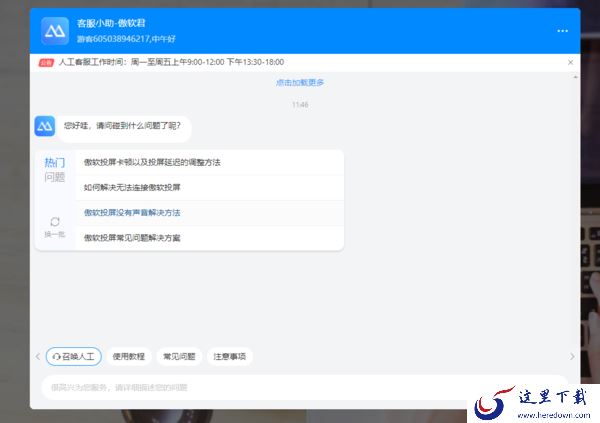This screenshot has height=423, width=600.
Task: Click the left arrow of quick buttons
Action: [x=38, y=356]
